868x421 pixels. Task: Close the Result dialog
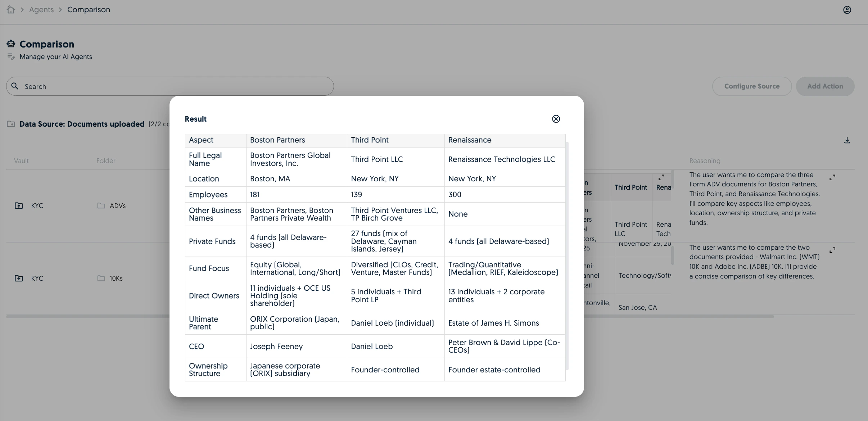tap(556, 119)
